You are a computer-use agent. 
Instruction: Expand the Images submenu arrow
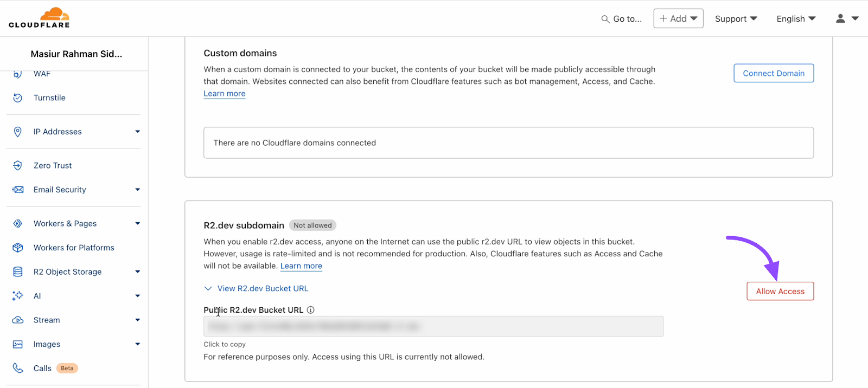[x=137, y=344]
